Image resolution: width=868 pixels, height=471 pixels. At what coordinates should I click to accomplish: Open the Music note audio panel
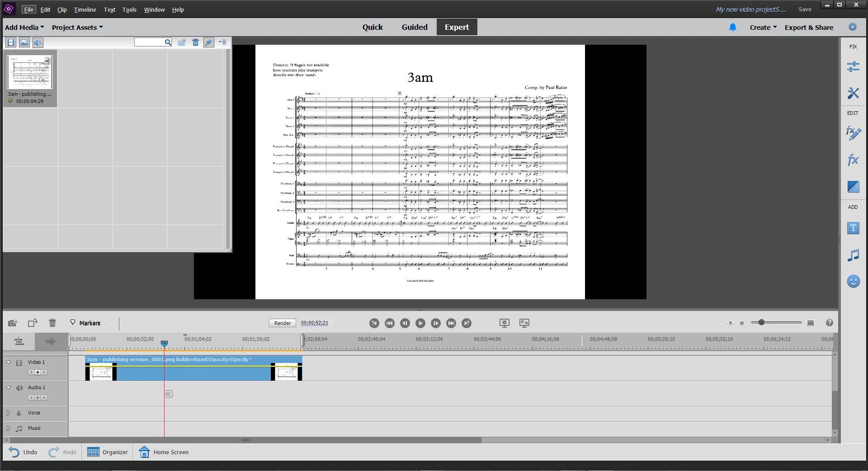853,255
